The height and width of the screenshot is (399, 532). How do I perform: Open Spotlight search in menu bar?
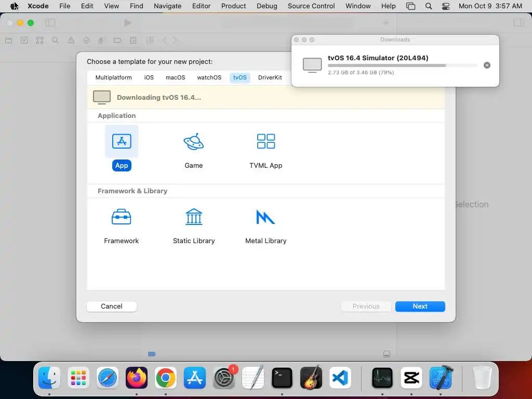[x=429, y=6]
